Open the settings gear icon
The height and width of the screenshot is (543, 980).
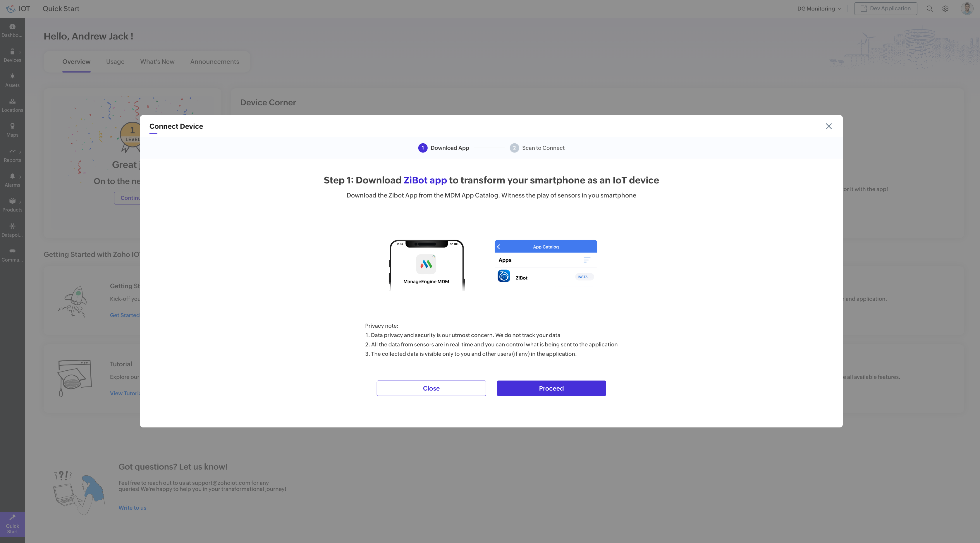tap(945, 8)
